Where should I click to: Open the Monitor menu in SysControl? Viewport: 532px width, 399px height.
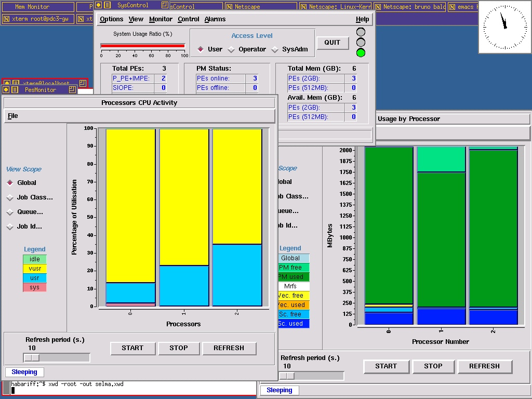pos(161,19)
